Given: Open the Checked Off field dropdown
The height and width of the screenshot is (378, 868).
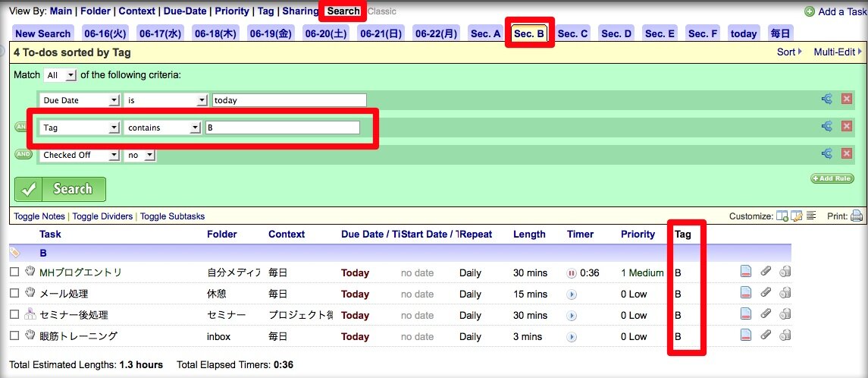Looking at the screenshot, I should click(x=80, y=155).
